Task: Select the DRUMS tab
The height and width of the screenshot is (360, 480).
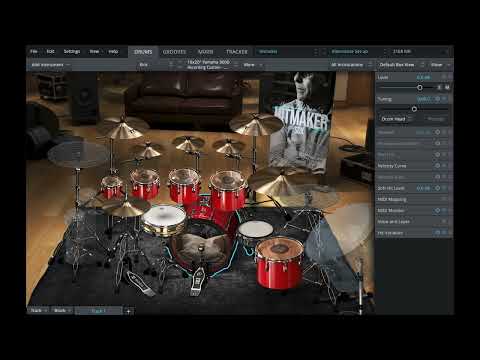Action: point(143,52)
